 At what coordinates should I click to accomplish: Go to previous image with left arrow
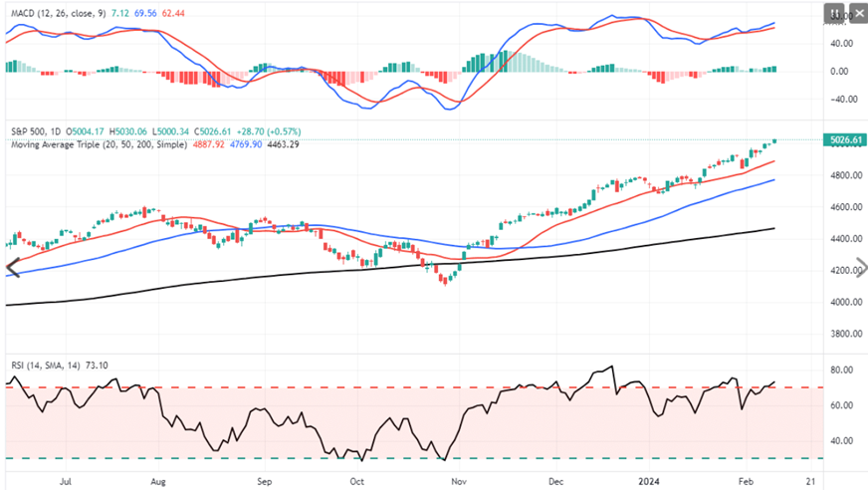(12, 267)
